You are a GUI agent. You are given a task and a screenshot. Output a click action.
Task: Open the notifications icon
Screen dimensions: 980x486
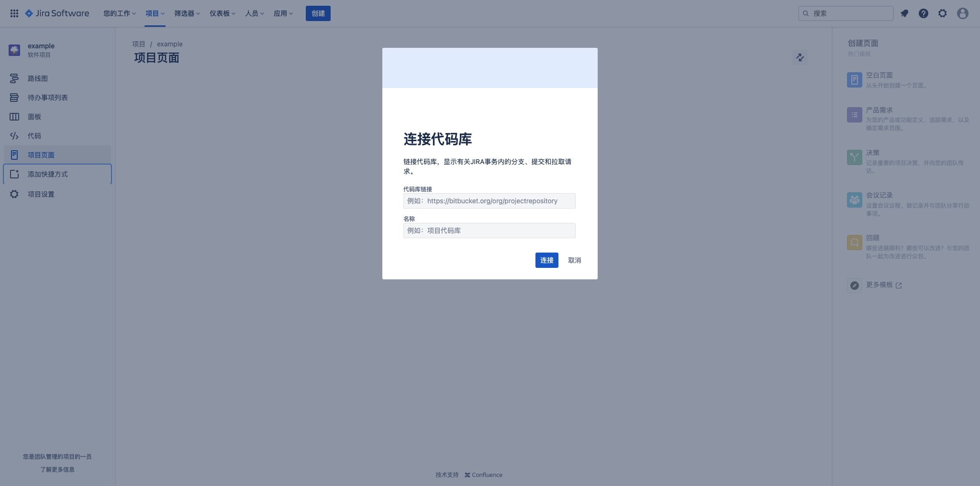904,13
